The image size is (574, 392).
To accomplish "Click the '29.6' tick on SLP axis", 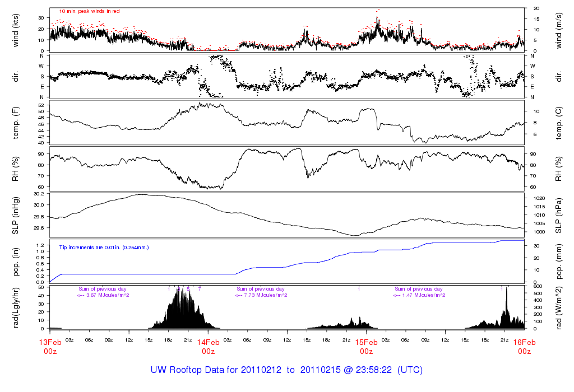I will pyautogui.click(x=39, y=228).
